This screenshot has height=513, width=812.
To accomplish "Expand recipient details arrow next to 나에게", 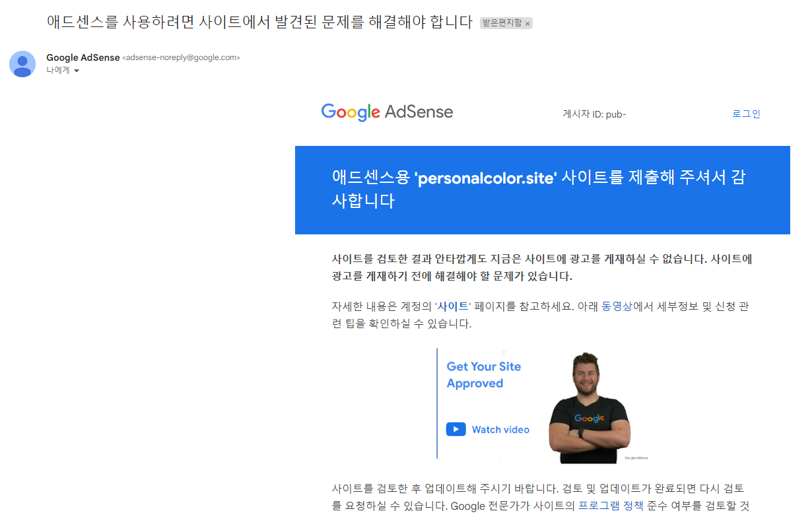I will [77, 71].
